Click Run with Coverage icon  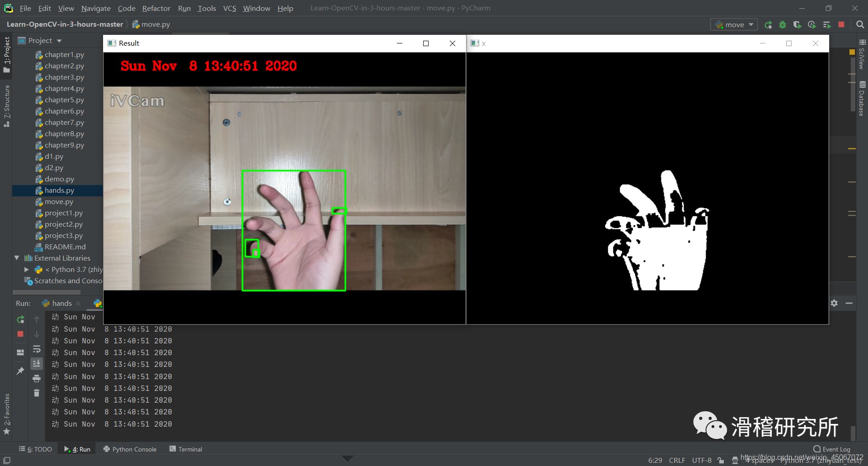(797, 25)
